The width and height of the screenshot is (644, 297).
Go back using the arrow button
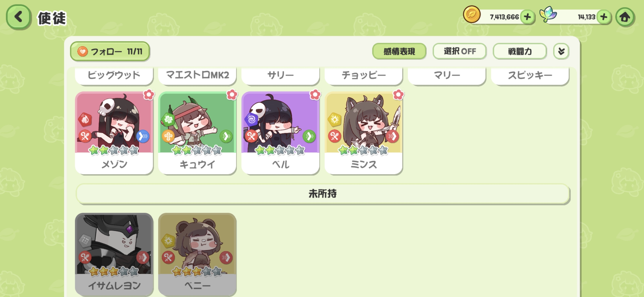coord(18,17)
